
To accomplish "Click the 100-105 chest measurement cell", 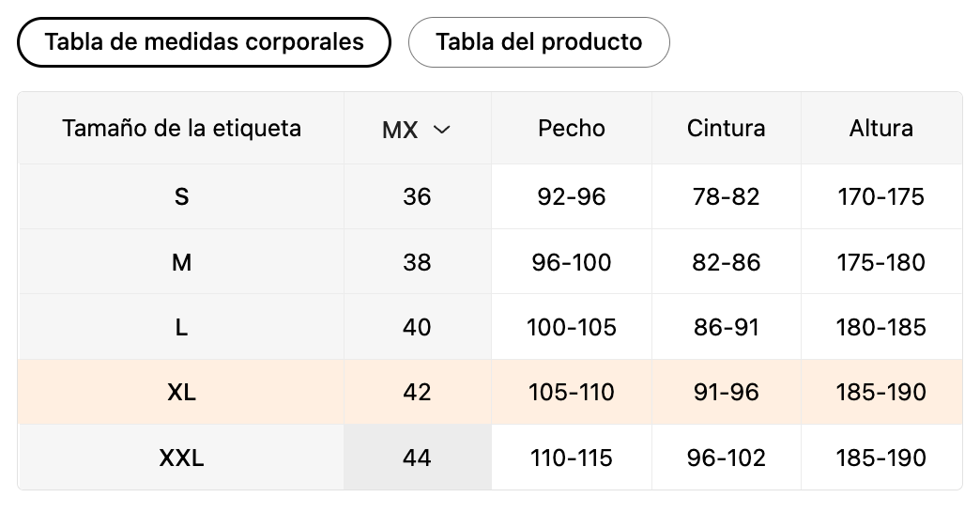I will coord(572,327).
